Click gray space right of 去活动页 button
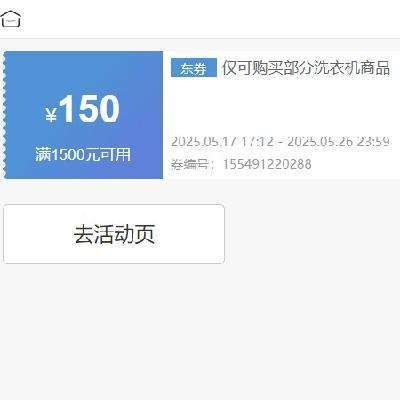The image size is (400, 400). tap(312, 234)
